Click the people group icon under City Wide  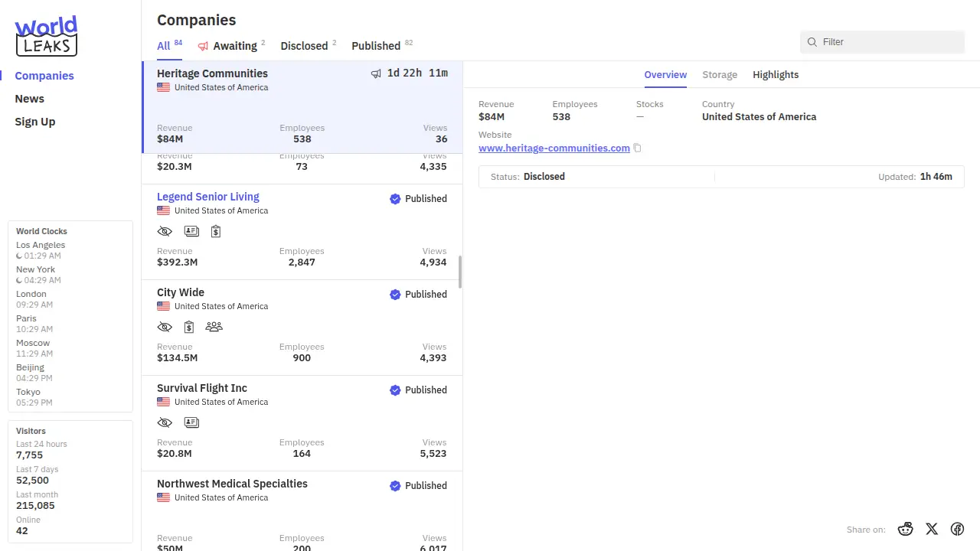point(214,327)
